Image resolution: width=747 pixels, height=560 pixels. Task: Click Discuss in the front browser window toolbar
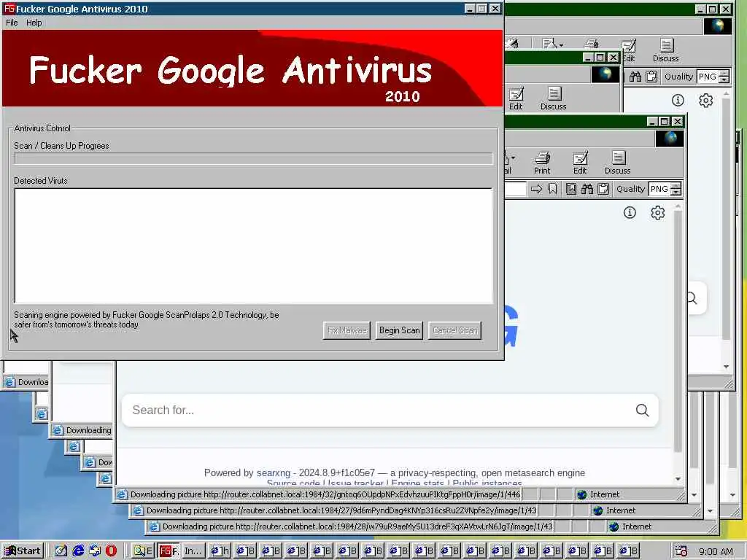pos(617,163)
